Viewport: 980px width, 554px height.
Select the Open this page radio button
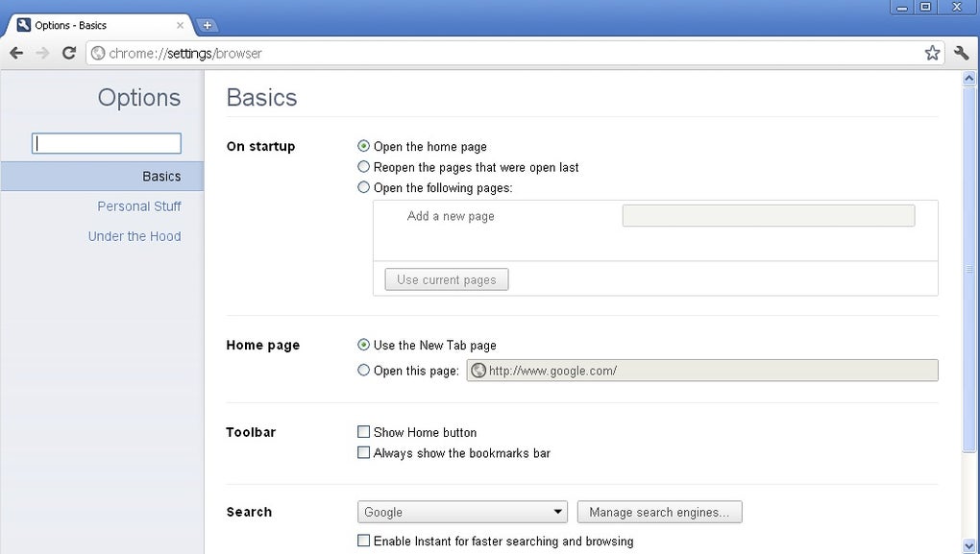[x=363, y=370]
